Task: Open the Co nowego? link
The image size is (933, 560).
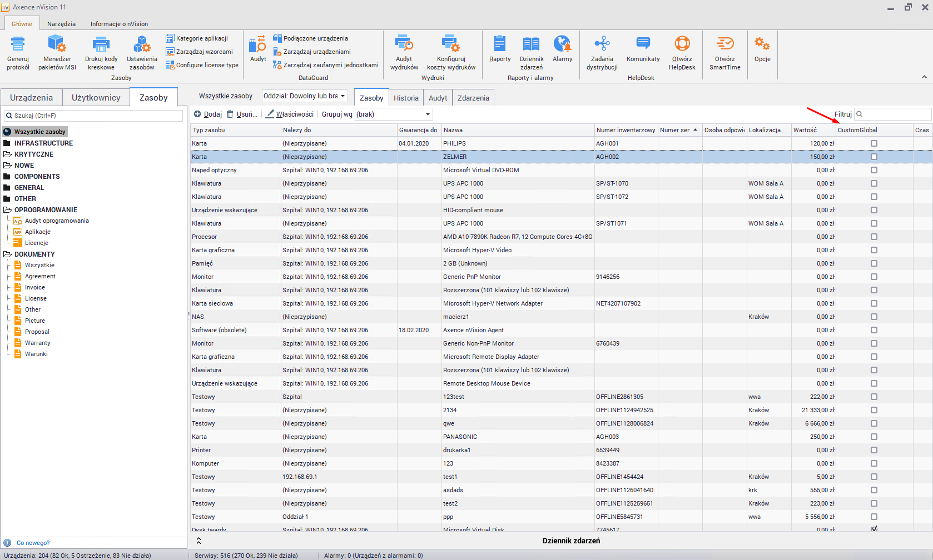Action: 33,543
